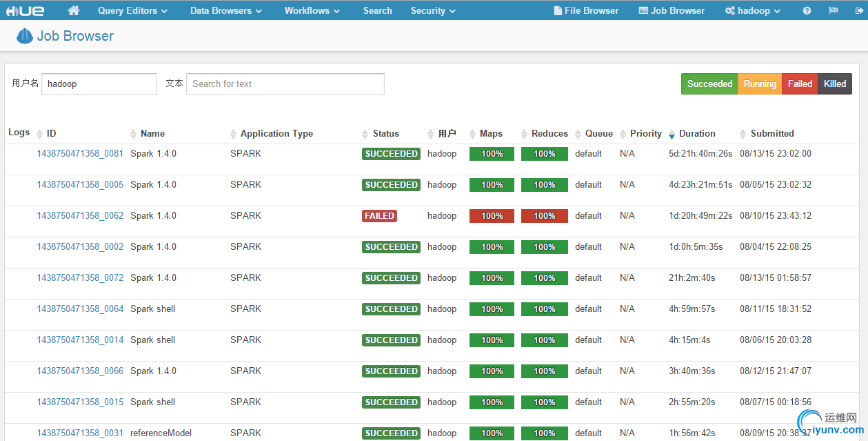Click Maps progress bar of job 0081
The width and height of the screenshot is (868, 441).
[x=492, y=154]
